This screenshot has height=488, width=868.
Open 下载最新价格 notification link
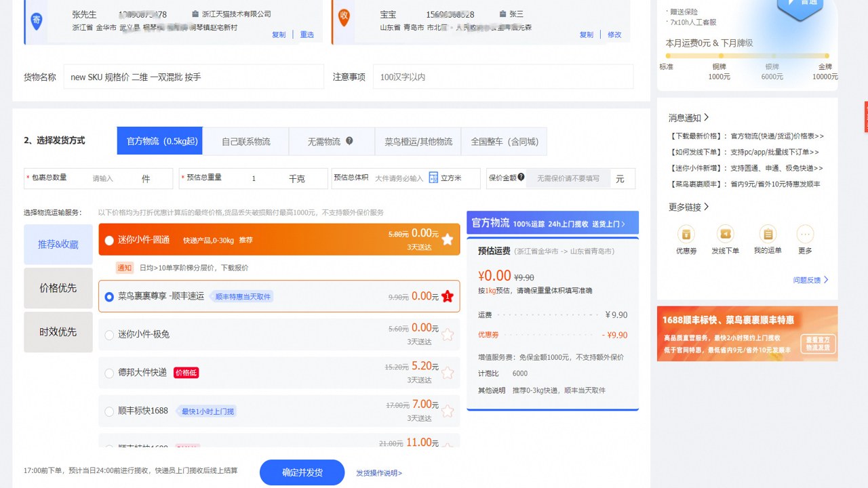point(747,136)
